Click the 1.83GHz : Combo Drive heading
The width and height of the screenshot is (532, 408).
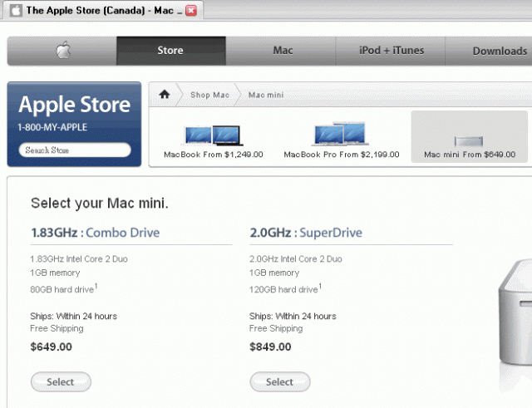pyautogui.click(x=96, y=233)
